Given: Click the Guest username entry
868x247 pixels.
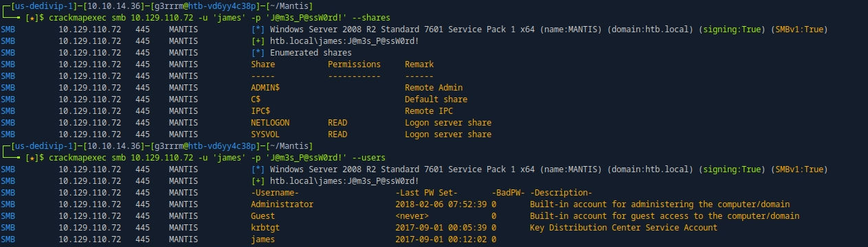Looking at the screenshot, I should (x=263, y=216).
